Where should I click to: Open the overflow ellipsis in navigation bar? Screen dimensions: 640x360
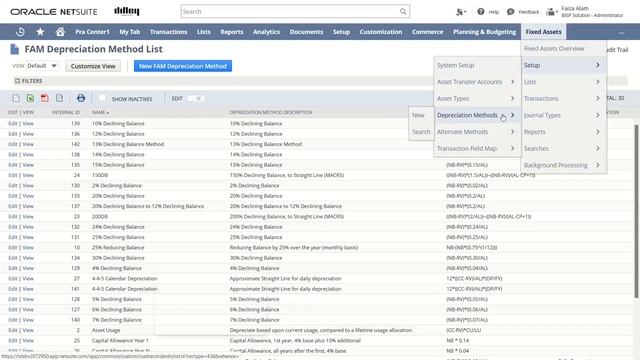621,32
